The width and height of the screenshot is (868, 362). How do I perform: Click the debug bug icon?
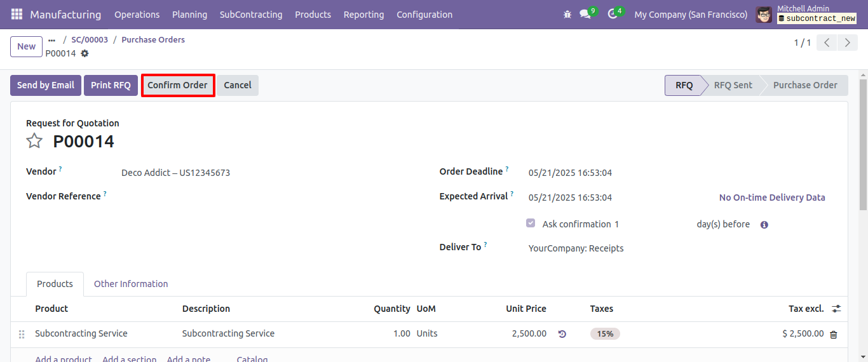[567, 14]
